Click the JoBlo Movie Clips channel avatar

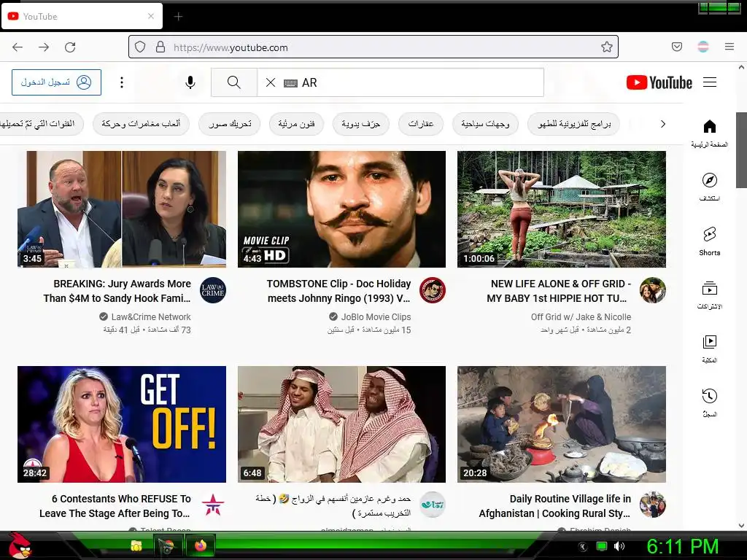(433, 290)
